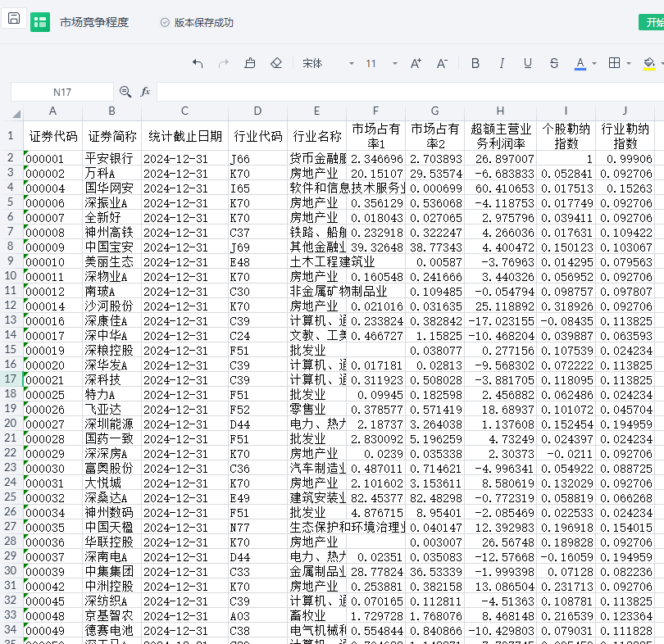Expand the borders dropdown arrow

coord(629,64)
